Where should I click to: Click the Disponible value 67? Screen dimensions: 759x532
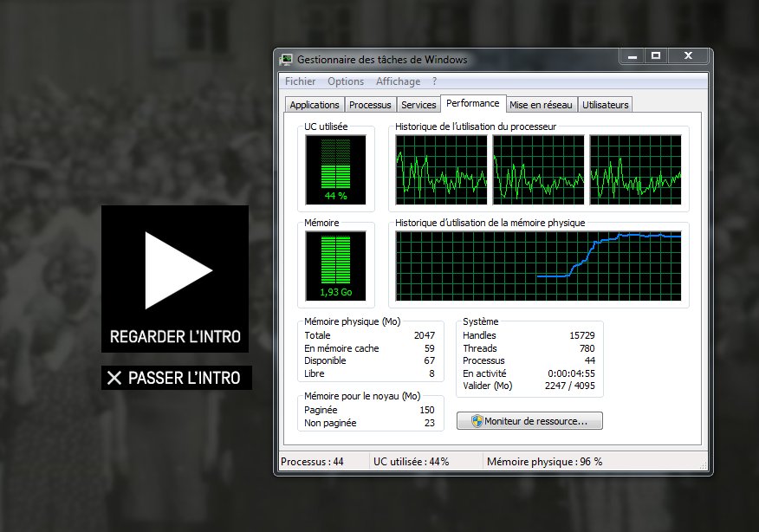(430, 360)
